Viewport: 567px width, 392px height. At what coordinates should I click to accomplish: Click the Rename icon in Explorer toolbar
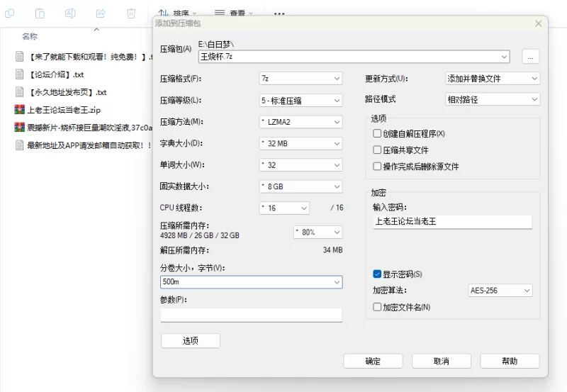[x=70, y=13]
